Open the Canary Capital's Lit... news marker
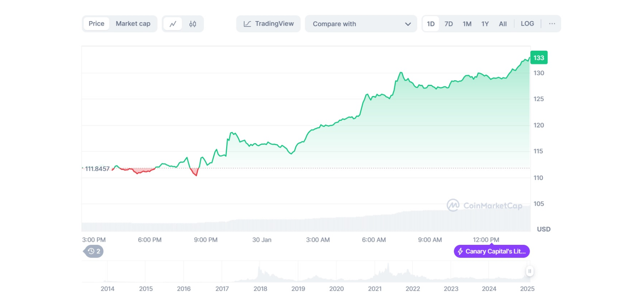 492,251
